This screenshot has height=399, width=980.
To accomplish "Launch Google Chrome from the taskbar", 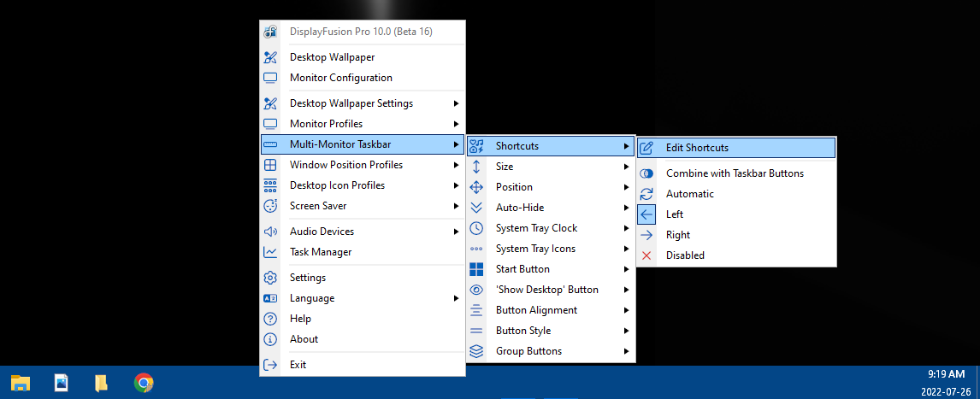I will [144, 382].
